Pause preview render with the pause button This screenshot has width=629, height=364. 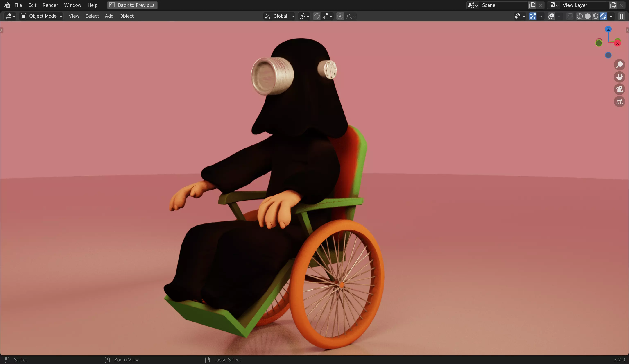click(621, 16)
